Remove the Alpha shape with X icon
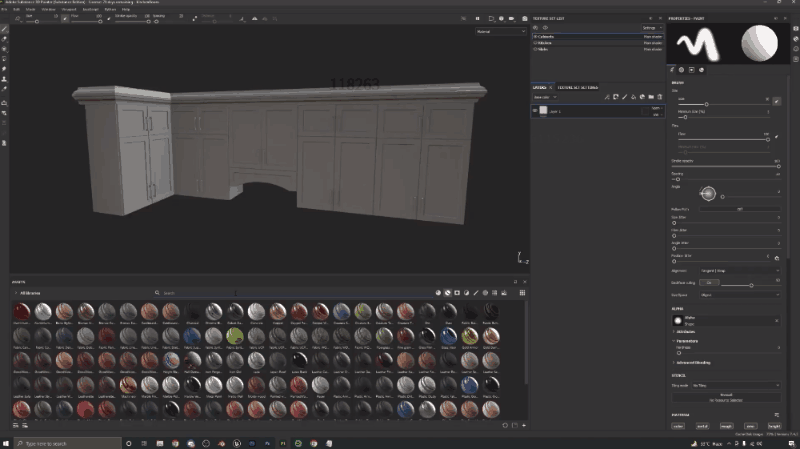 (x=778, y=320)
